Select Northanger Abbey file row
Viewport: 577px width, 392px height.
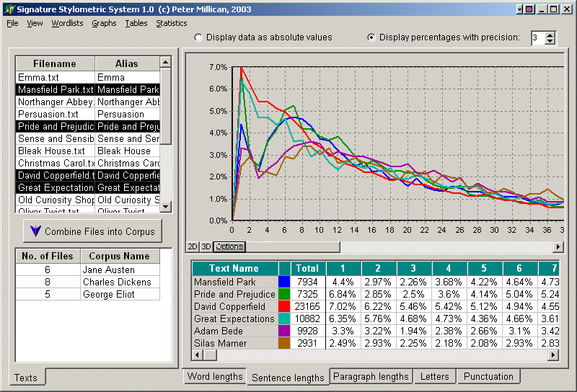88,102
